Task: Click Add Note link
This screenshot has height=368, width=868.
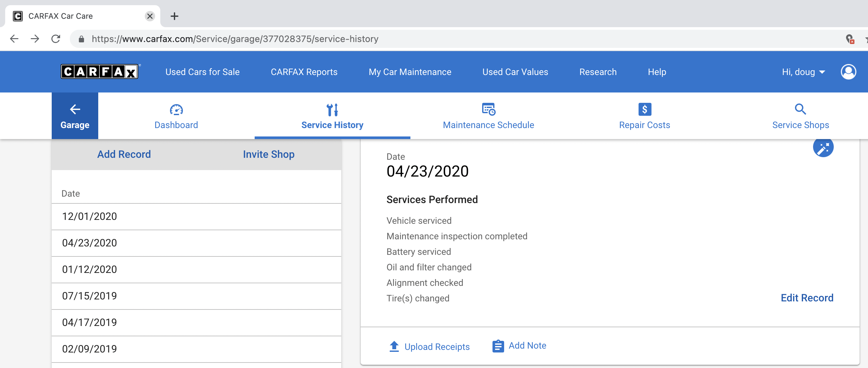Action: coord(527,345)
